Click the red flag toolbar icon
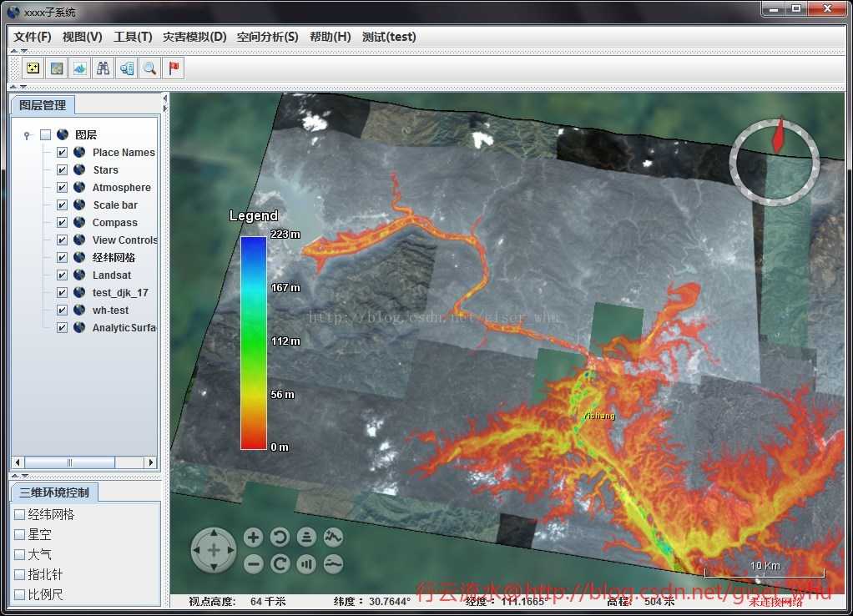The height and width of the screenshot is (616, 853). point(174,68)
